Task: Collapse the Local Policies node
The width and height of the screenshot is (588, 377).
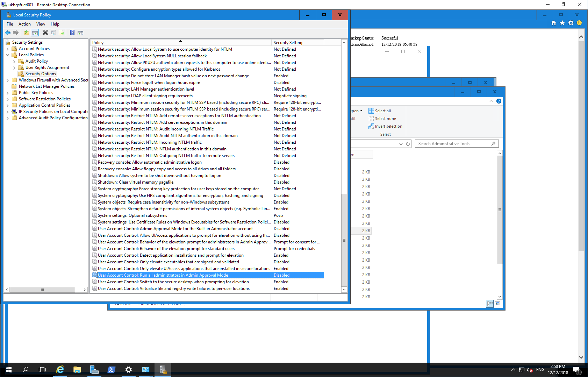Action: click(8, 55)
